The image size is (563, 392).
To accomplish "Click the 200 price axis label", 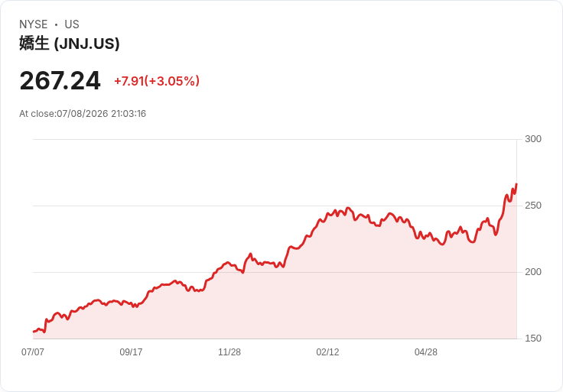I will pos(533,272).
